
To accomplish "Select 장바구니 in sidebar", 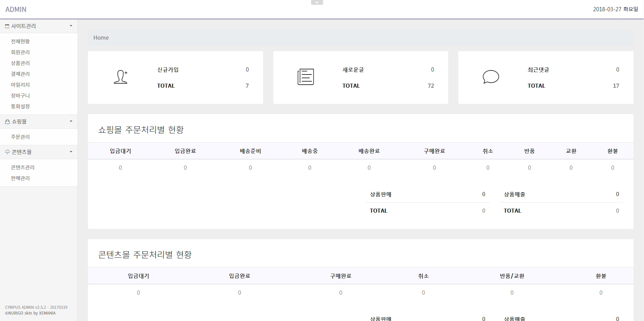I will 20,95.
